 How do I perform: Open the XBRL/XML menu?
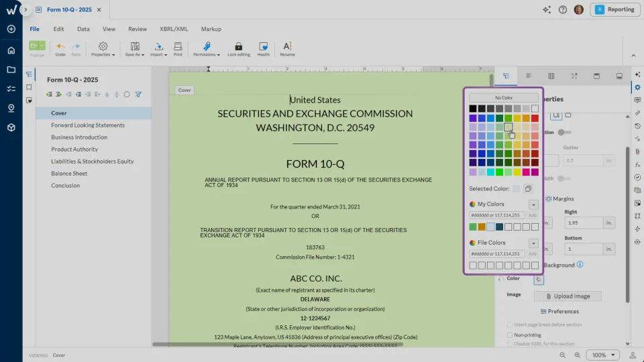(x=173, y=29)
